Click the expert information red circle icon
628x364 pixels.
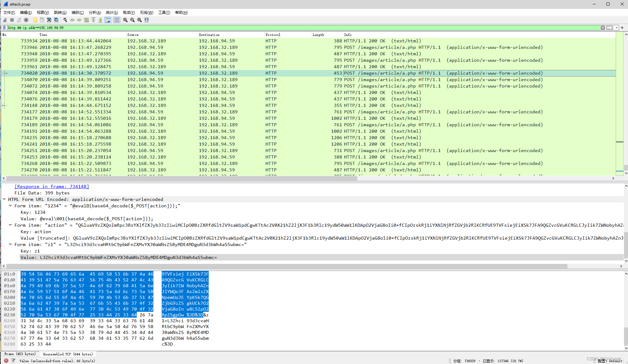pyautogui.click(x=6, y=361)
